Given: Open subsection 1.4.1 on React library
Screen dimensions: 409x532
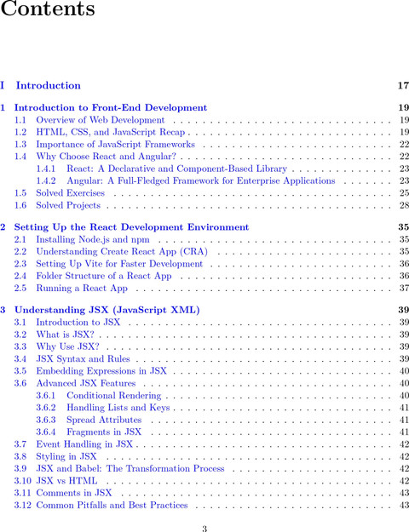Looking at the screenshot, I should tap(176, 169).
